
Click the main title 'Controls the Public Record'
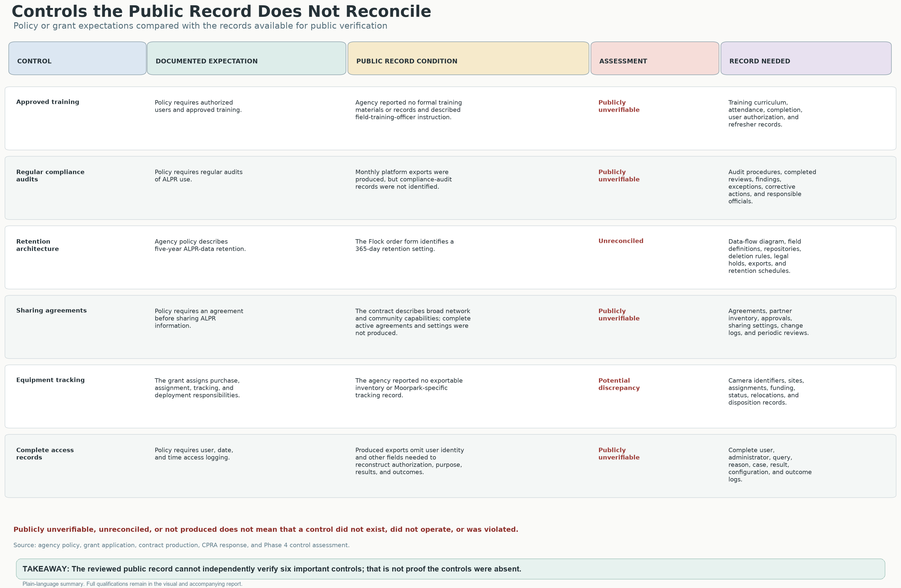pos(221,12)
